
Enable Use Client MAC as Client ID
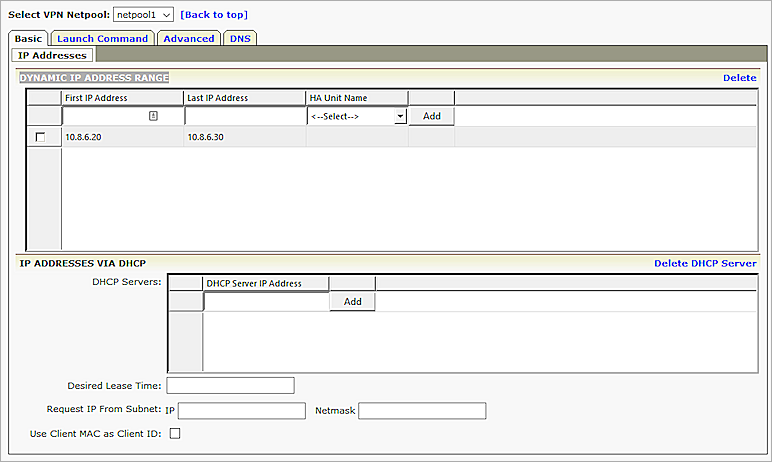[x=174, y=433]
